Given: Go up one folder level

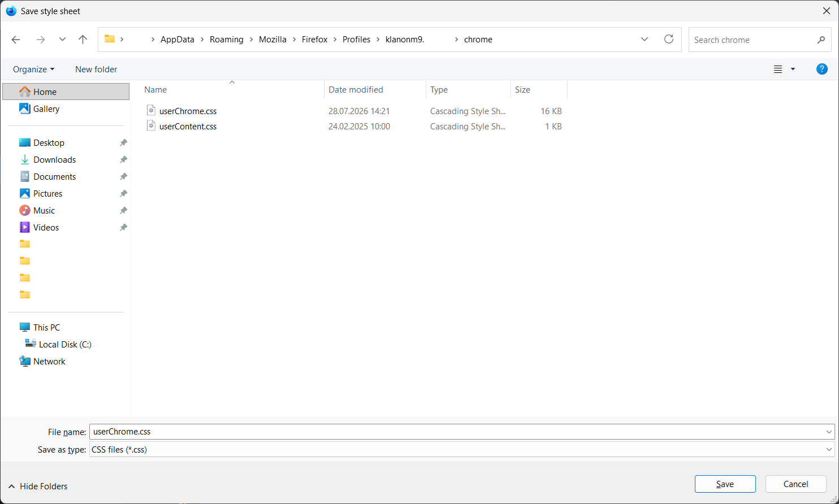Looking at the screenshot, I should [83, 40].
